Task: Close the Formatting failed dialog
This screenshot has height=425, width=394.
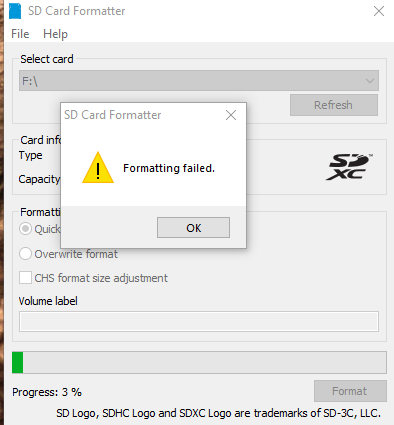Action: 231,115
